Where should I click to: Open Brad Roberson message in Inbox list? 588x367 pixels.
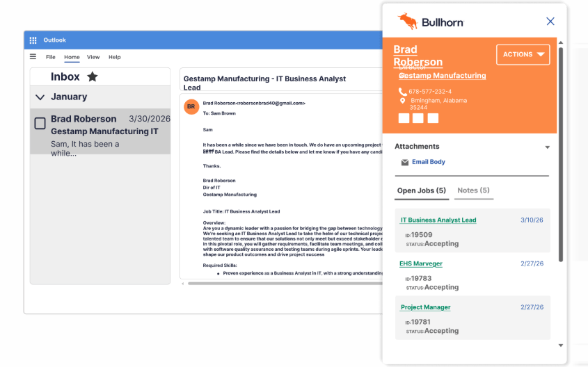(x=100, y=131)
